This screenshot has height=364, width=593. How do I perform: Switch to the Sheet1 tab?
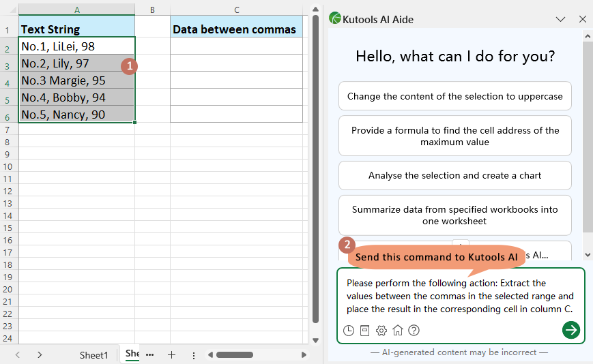tap(93, 355)
